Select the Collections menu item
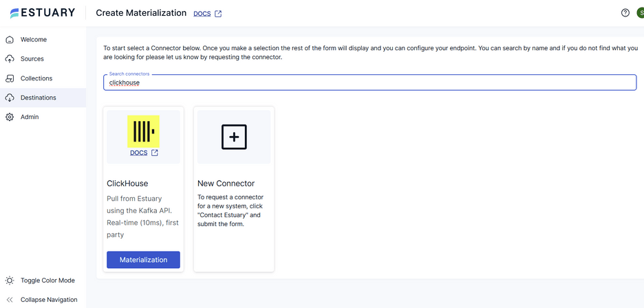The image size is (644, 308). 36,78
